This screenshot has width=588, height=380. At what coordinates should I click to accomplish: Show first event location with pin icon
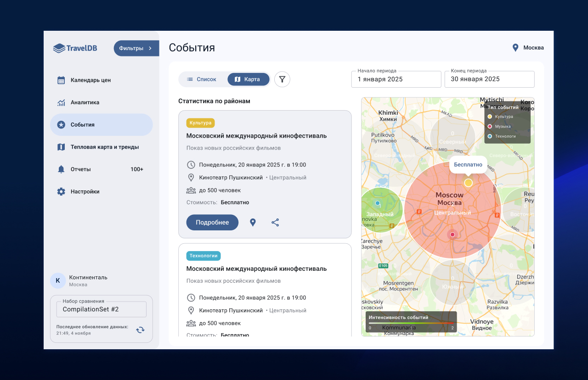pyautogui.click(x=253, y=223)
